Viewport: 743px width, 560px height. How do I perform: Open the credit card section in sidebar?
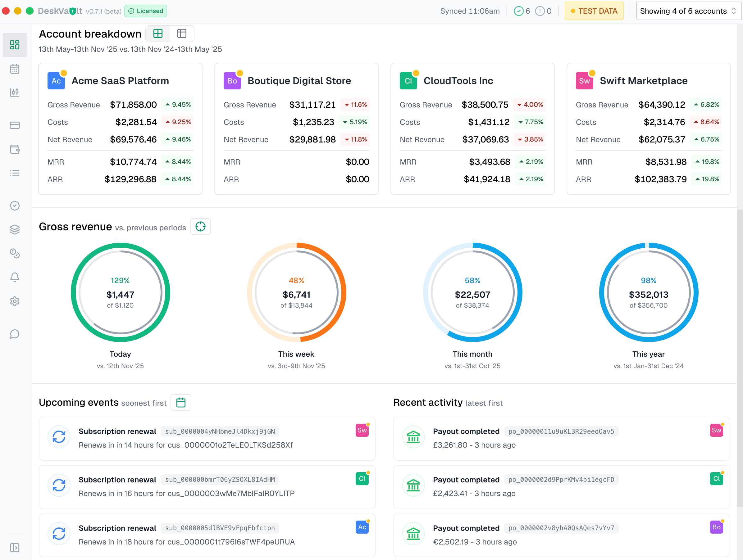15,125
